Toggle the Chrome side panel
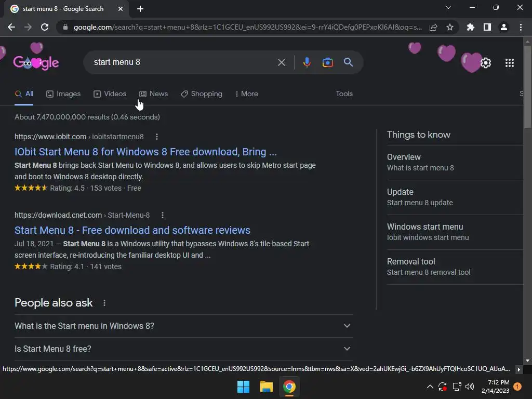The width and height of the screenshot is (532, 399). click(x=487, y=27)
